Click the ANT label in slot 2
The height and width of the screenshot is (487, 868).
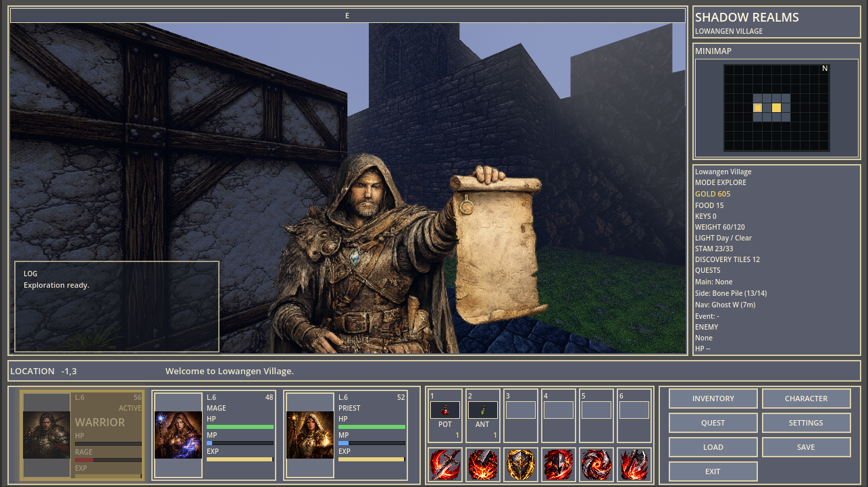(x=483, y=425)
